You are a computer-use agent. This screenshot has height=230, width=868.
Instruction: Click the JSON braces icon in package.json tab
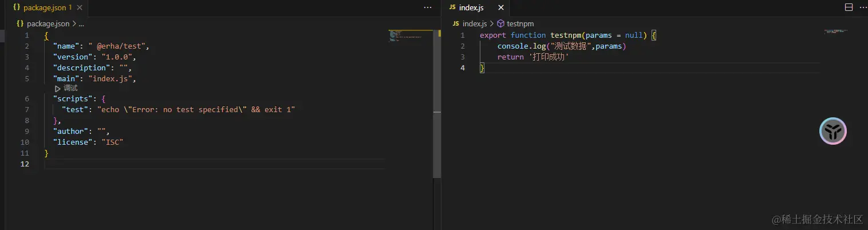tap(17, 7)
